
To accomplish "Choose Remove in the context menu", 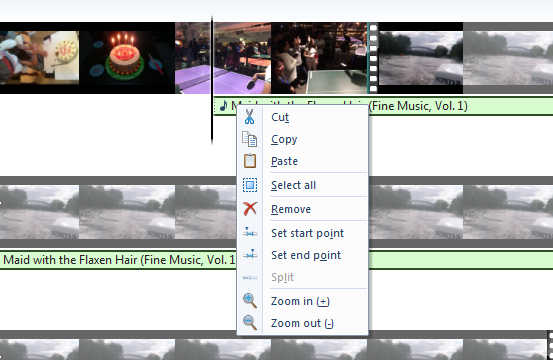I will (x=302, y=209).
